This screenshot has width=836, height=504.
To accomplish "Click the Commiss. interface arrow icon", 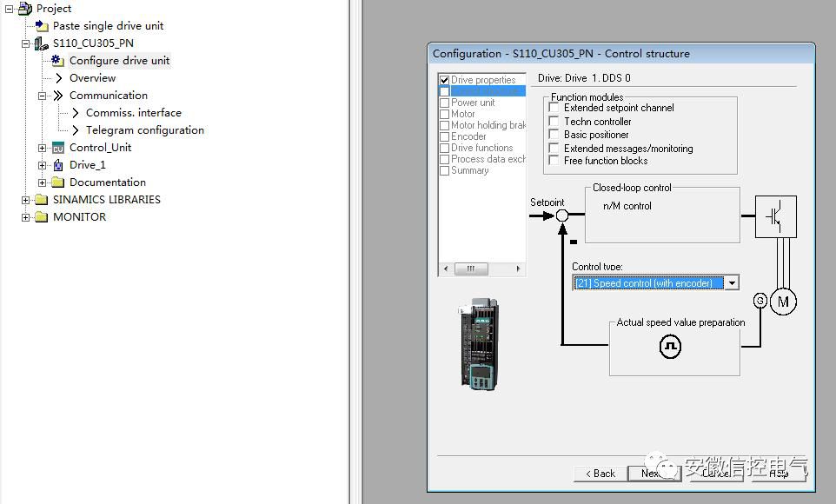I will (x=76, y=113).
